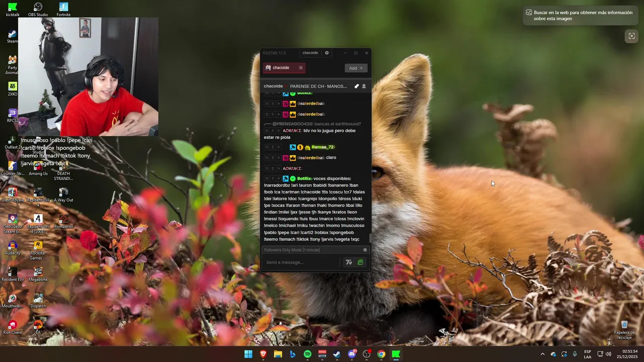This screenshot has height=362, width=644.
Task: Open ESP LAA language switcher
Action: coord(588,354)
